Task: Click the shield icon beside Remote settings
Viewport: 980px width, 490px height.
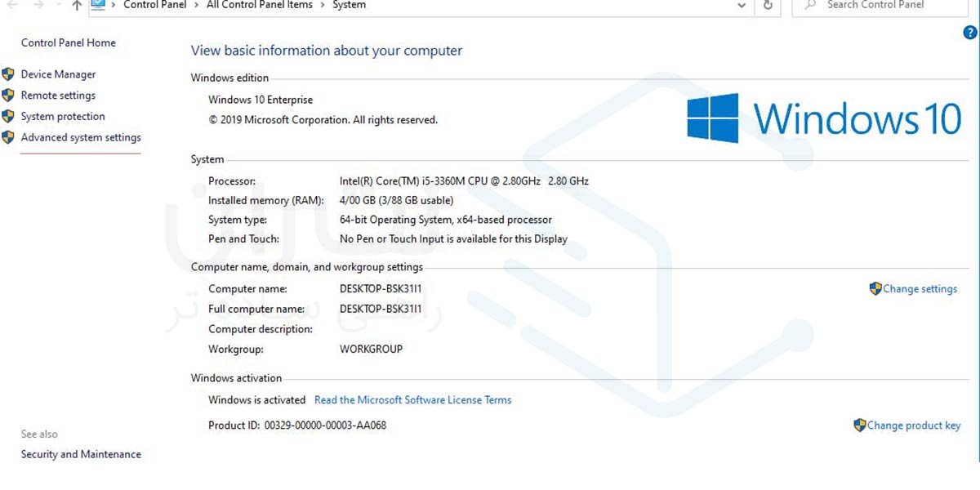Action: [8, 96]
